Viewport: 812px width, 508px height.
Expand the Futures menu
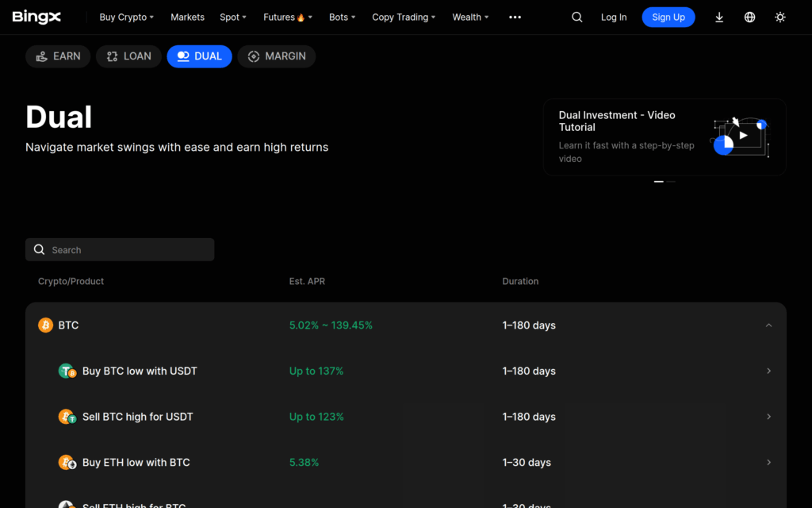click(288, 17)
